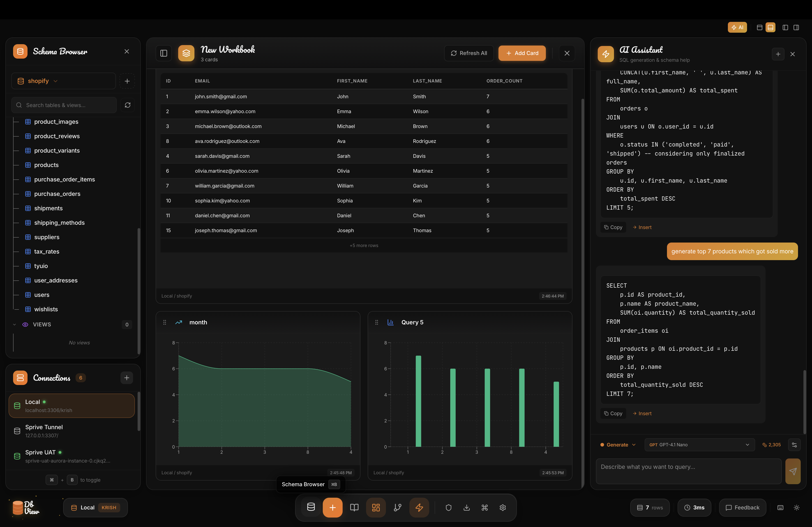Select the dashboard grid view icon
812x527 pixels.
click(376, 508)
